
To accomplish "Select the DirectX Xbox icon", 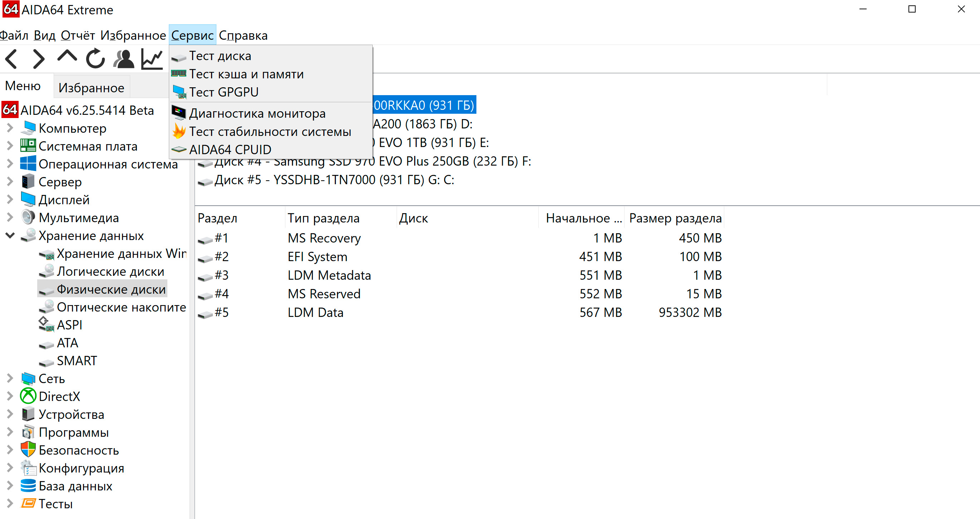I will pos(28,396).
